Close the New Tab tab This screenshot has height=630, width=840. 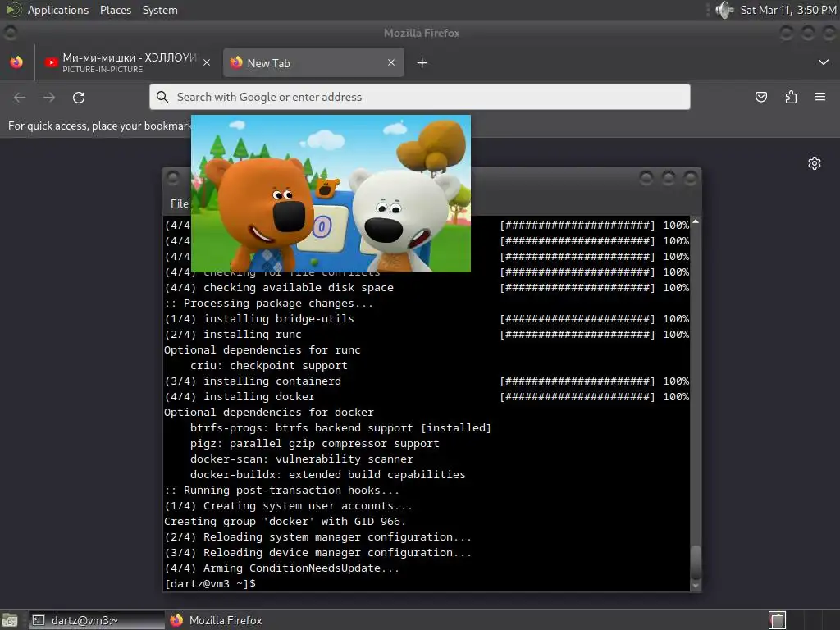click(x=391, y=62)
